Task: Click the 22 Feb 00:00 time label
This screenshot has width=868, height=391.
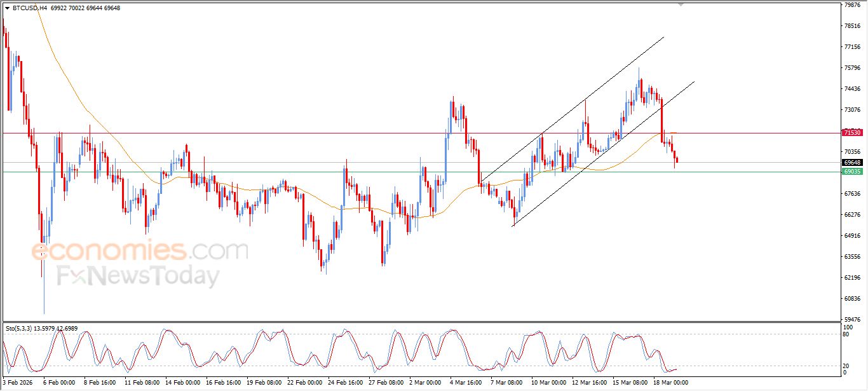Action: click(305, 383)
